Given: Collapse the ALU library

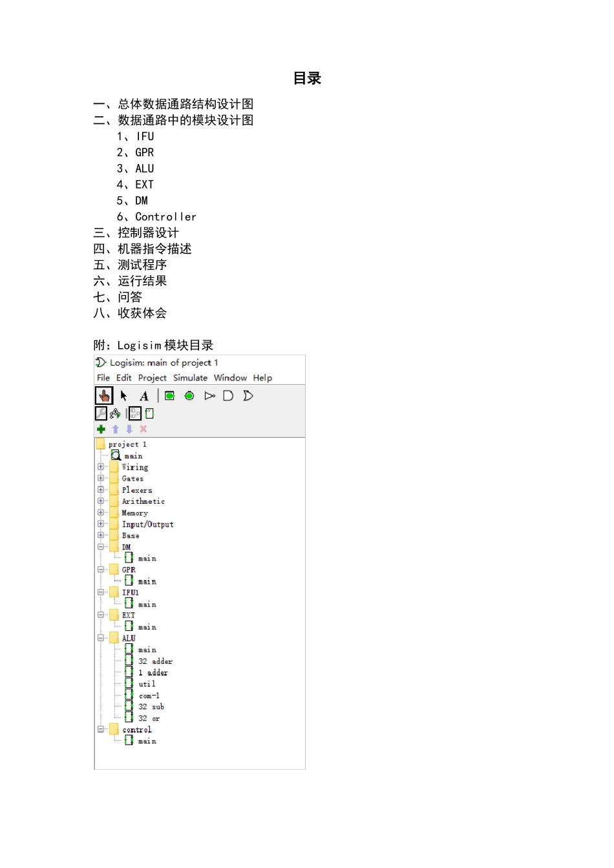Looking at the screenshot, I should click(x=101, y=638).
